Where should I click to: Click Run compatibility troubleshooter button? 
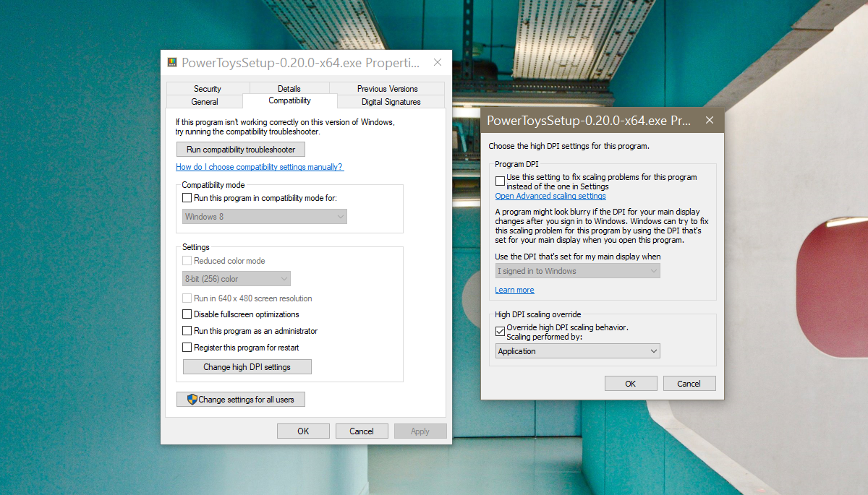click(241, 150)
